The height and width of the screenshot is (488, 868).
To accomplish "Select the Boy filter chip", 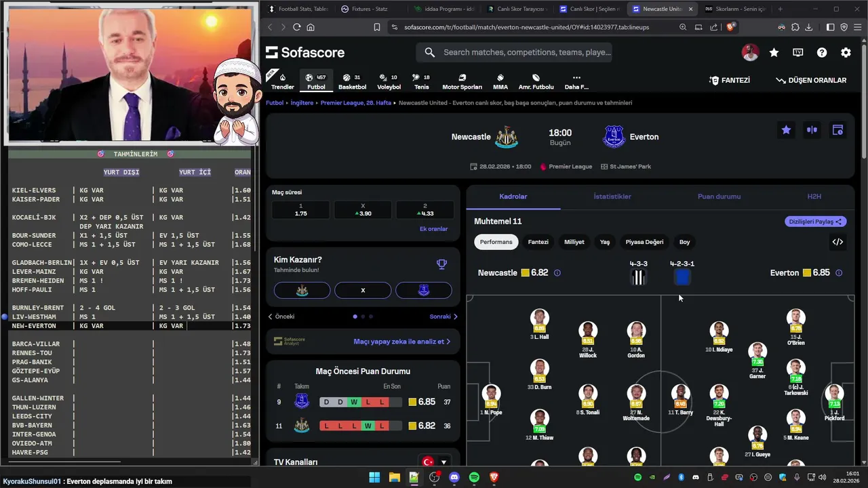I will click(x=685, y=242).
